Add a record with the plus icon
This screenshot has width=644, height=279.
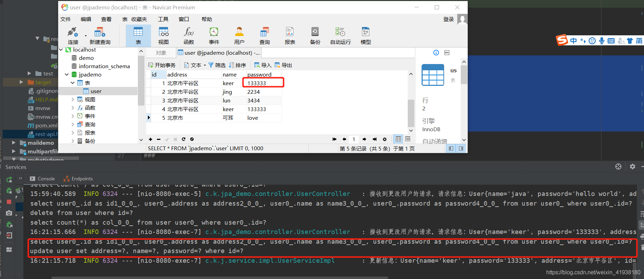pos(150,139)
